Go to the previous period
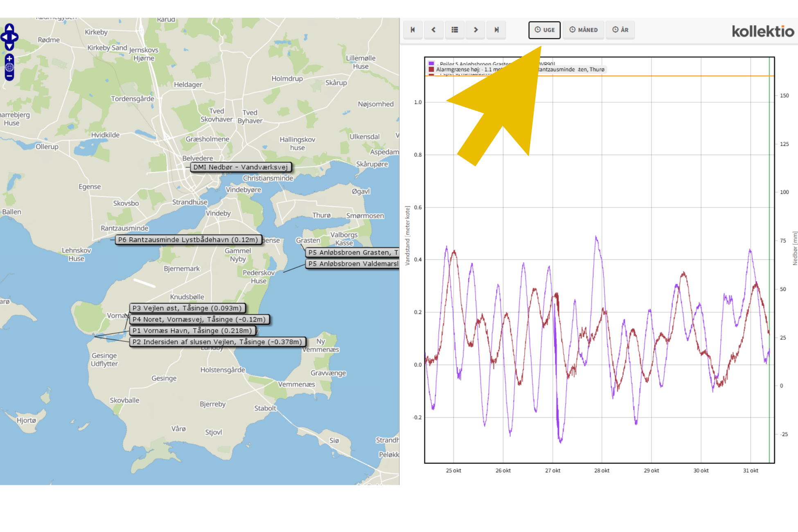798x532 pixels. tap(433, 29)
